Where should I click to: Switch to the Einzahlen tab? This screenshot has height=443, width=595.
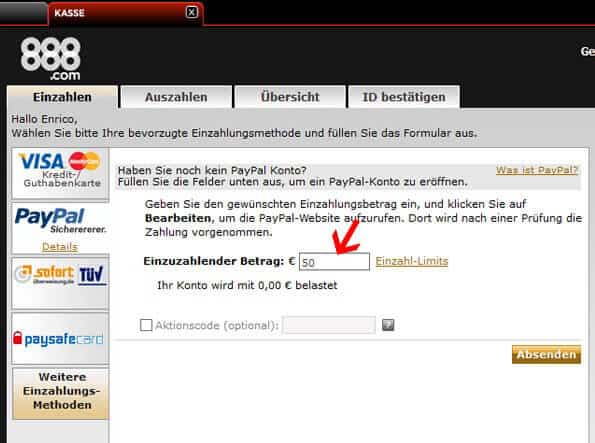point(62,97)
